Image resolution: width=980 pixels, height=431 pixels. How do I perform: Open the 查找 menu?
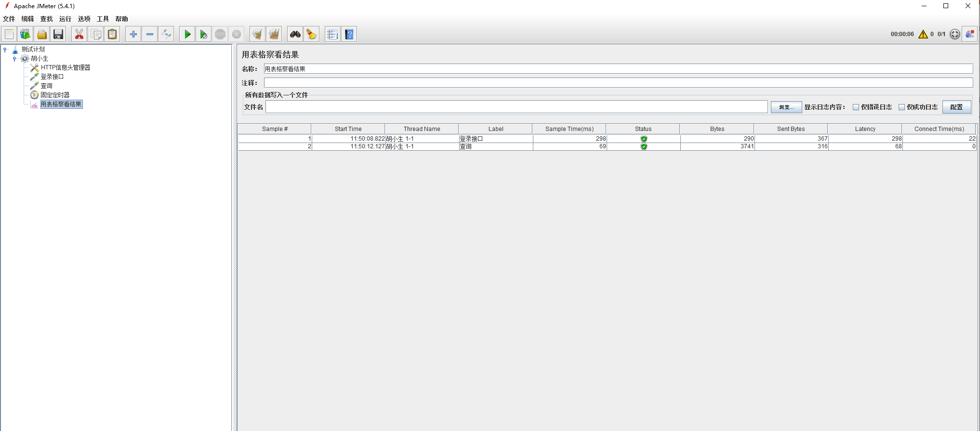46,19
